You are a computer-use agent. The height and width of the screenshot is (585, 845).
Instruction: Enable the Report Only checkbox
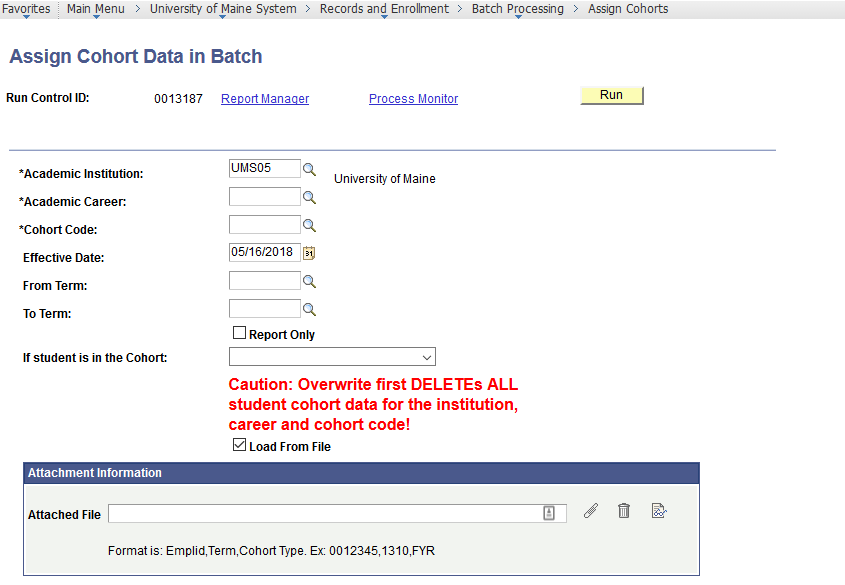coord(239,333)
